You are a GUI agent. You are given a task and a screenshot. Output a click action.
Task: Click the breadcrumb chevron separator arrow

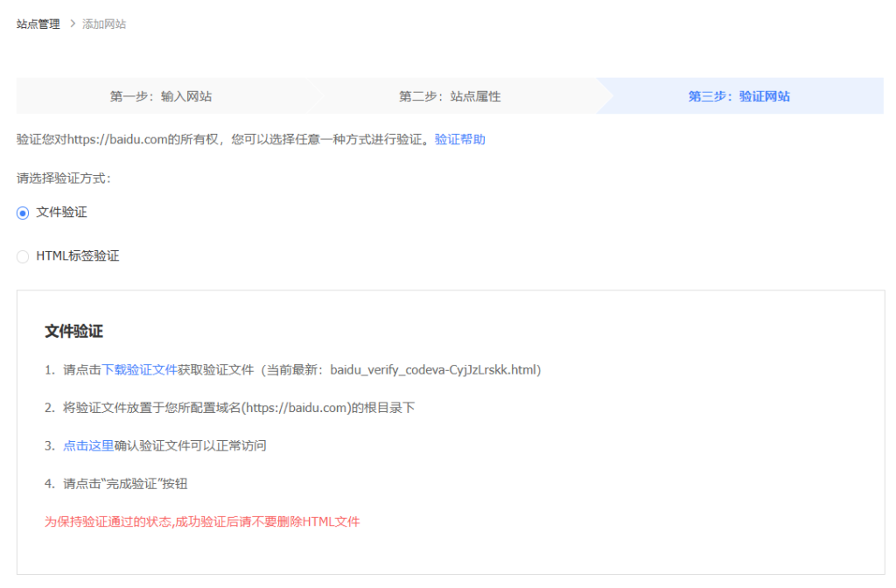click(72, 24)
